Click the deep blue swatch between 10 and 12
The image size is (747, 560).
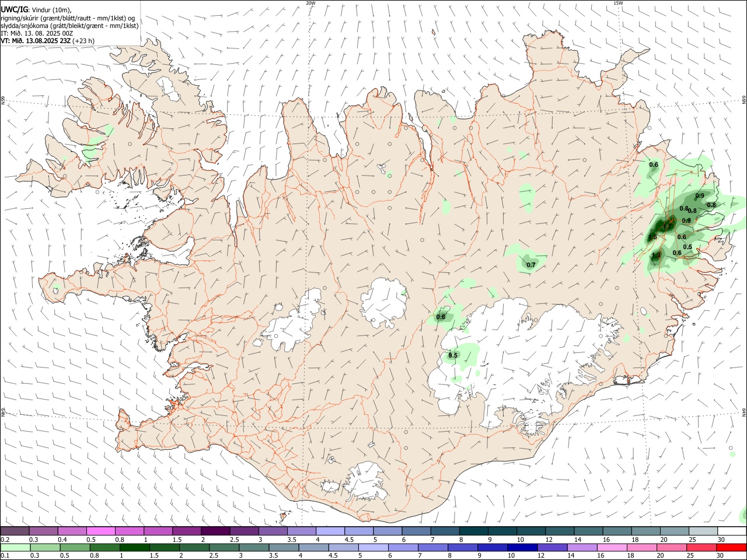tap(521, 548)
